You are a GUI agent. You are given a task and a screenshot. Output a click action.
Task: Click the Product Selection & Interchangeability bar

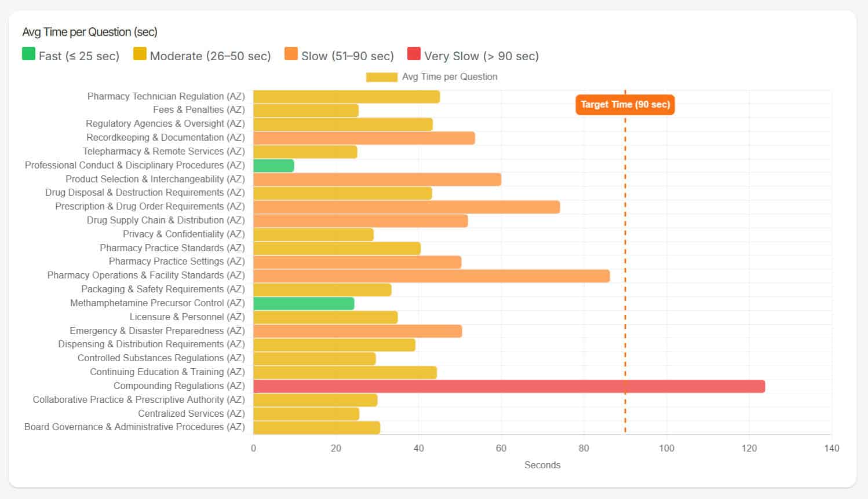pos(377,179)
